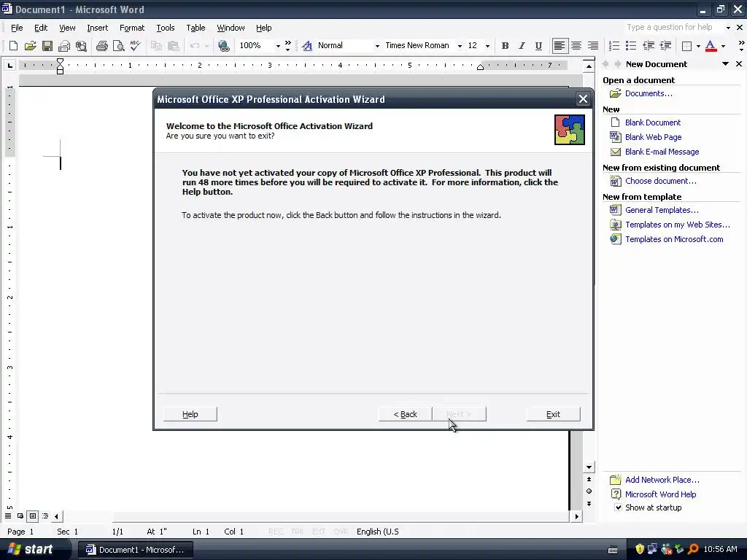Switch to Outline view button
747x560 pixels.
pyautogui.click(x=44, y=516)
